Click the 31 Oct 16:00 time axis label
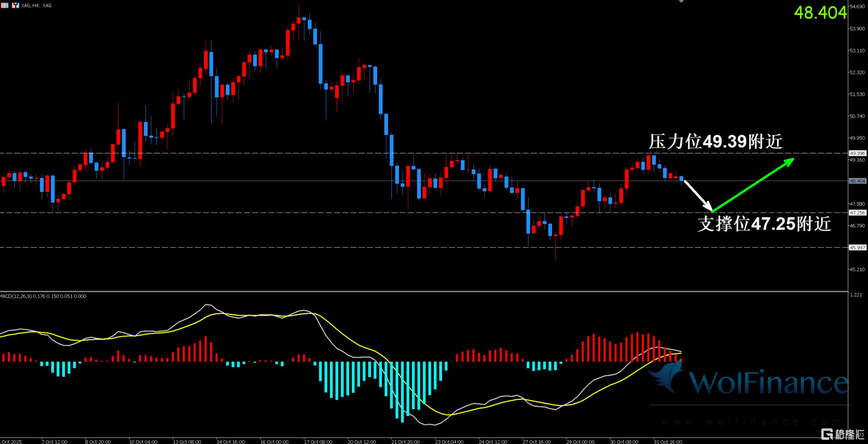This screenshot has width=868, height=444. (x=668, y=442)
